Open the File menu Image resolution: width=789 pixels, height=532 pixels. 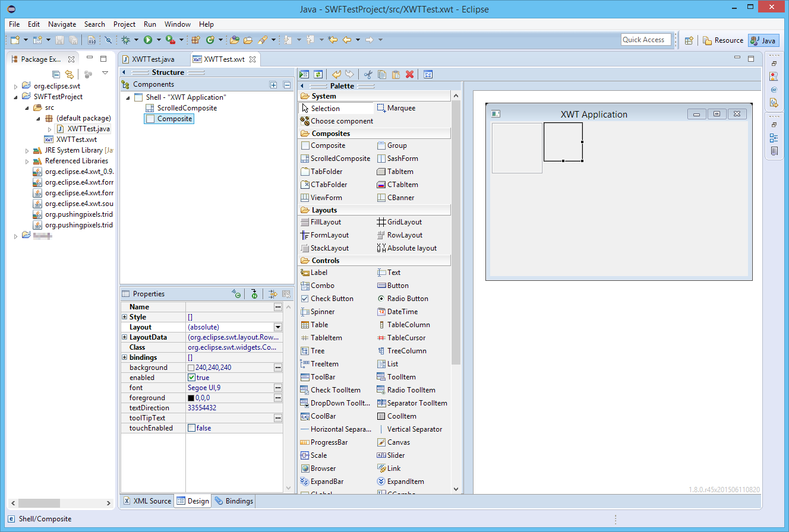pos(14,24)
